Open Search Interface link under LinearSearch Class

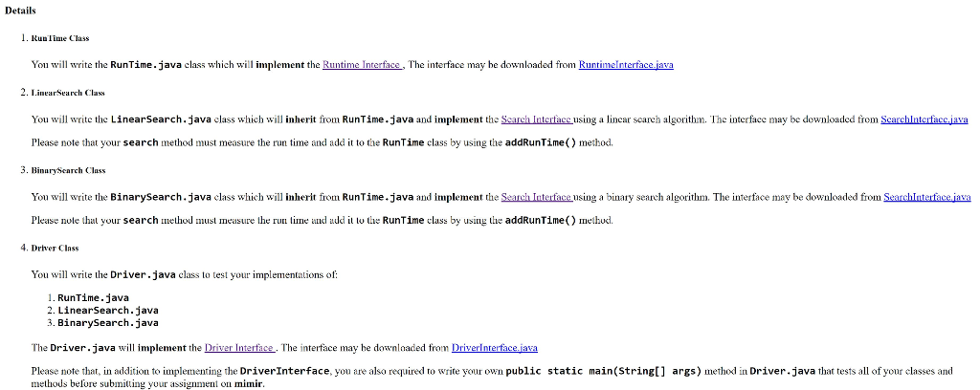(x=537, y=119)
